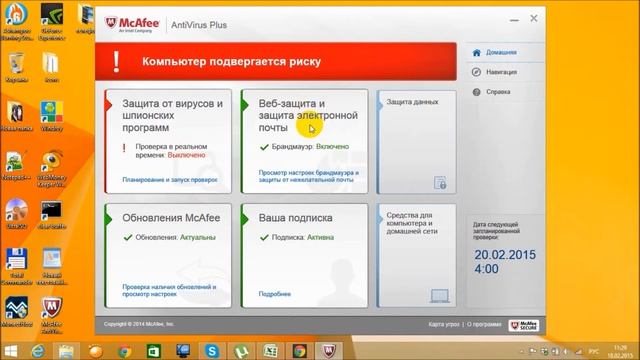Click the Copyright 2014 McAfee text
This screenshot has height=360, width=640.
[139, 324]
